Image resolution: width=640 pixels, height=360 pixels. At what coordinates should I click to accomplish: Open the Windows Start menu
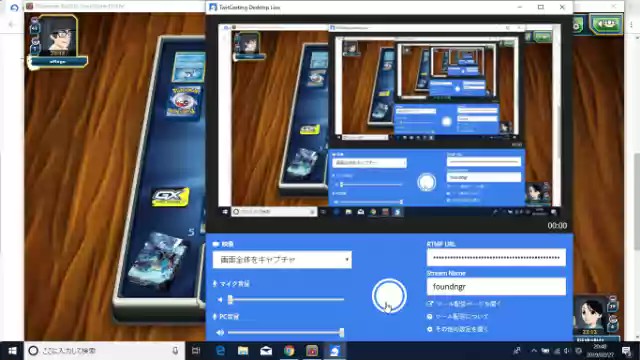click(x=12, y=351)
